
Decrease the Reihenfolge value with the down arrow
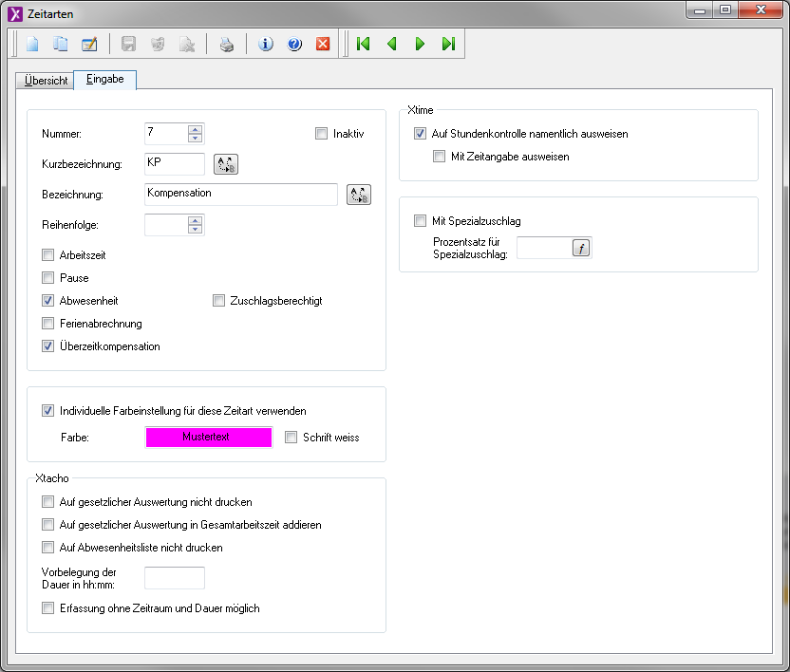[x=195, y=230]
